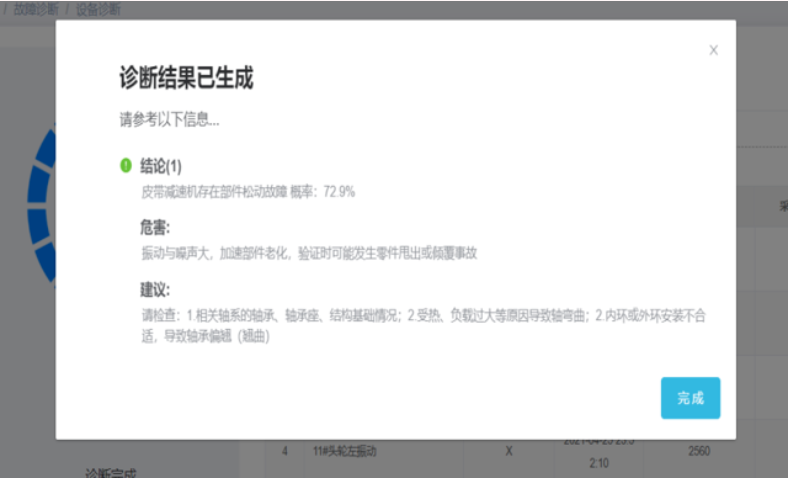
Task: Click the 建议 section heading
Action: 155,290
